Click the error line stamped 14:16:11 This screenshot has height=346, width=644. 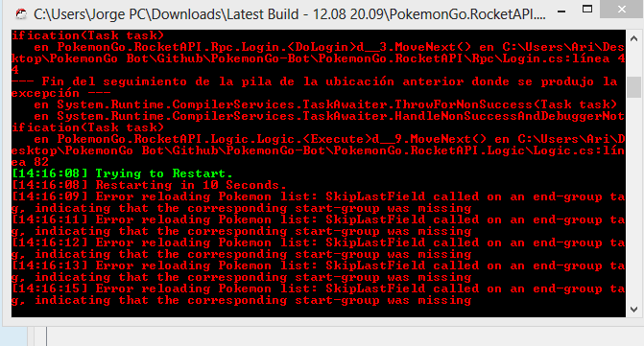[319, 225]
